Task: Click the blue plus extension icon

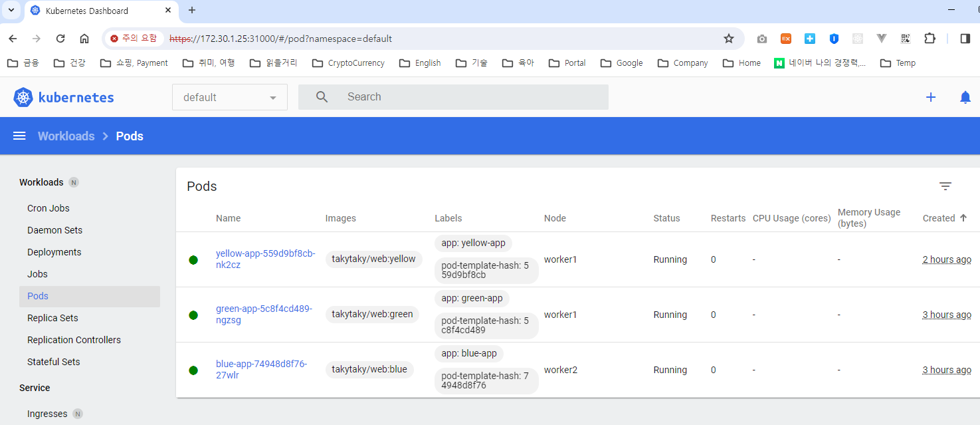Action: pyautogui.click(x=810, y=39)
